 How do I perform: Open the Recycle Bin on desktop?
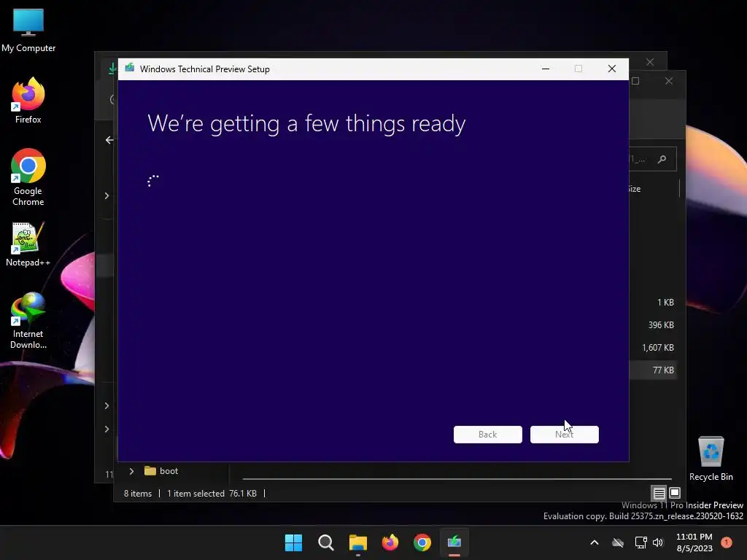[711, 459]
